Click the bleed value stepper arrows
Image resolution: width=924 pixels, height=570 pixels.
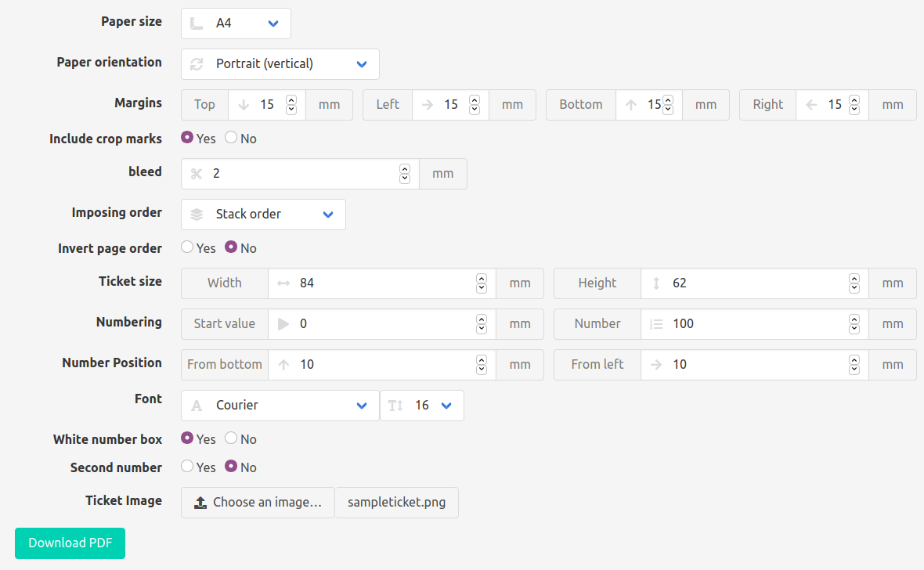click(x=405, y=174)
